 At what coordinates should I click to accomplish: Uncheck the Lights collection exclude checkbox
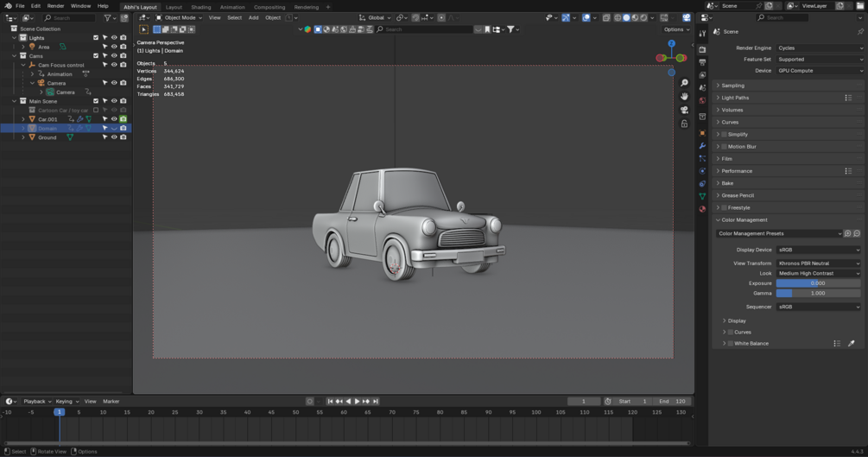[96, 38]
